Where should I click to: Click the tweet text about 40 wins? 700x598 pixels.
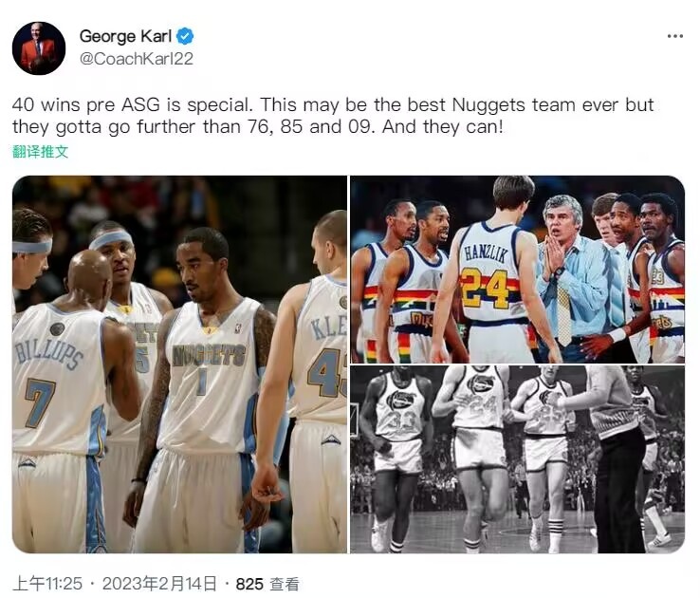333,116
